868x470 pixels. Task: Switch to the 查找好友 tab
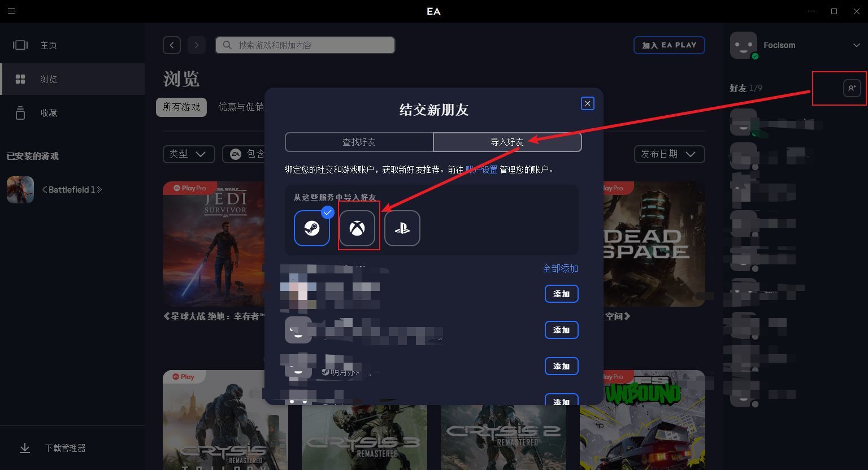pos(359,142)
